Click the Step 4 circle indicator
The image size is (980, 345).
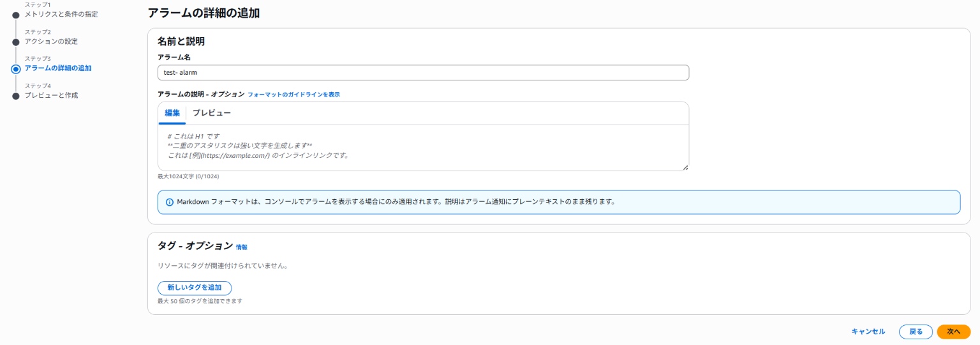(x=16, y=96)
